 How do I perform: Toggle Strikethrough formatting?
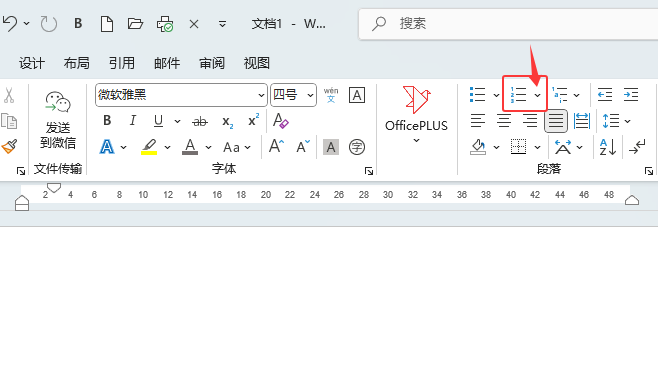(x=200, y=122)
